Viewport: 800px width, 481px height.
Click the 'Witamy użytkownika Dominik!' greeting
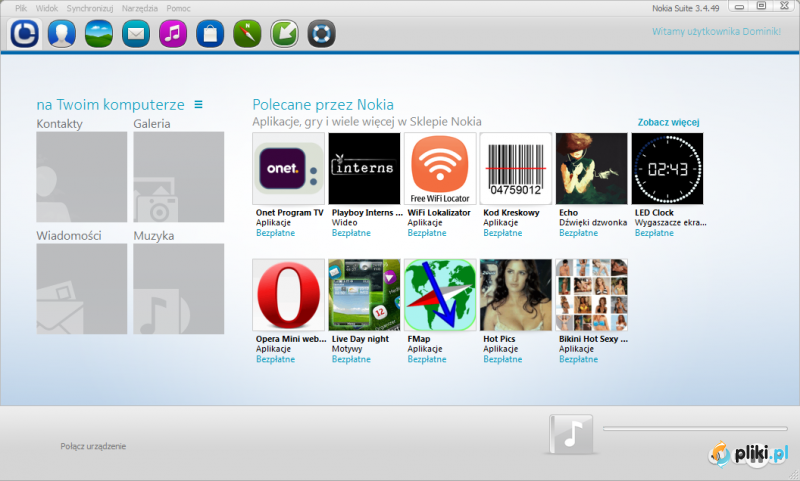tap(716, 32)
